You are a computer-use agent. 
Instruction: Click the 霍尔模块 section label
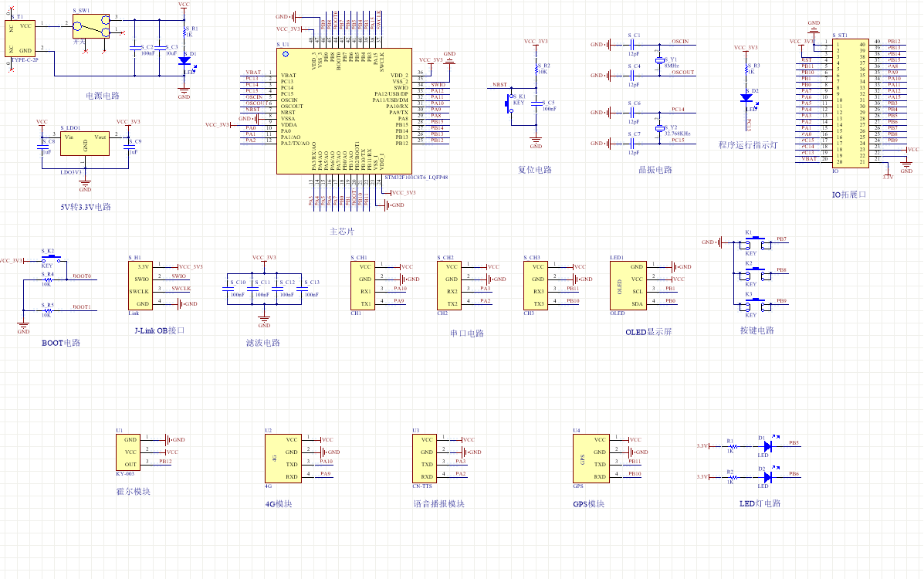pos(134,492)
